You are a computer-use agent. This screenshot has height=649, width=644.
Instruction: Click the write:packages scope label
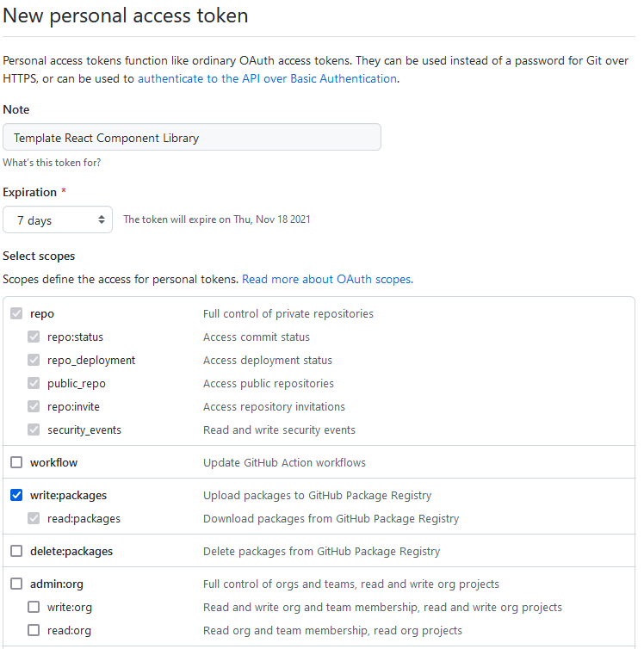tap(68, 495)
